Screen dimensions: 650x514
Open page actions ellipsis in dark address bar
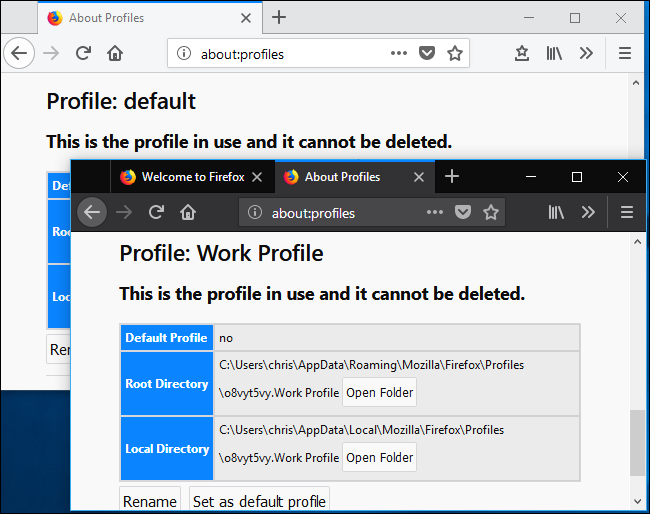(434, 212)
